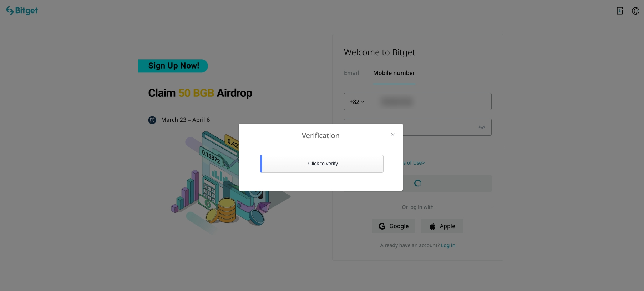The height and width of the screenshot is (291, 644).
Task: Click the Sign Up Now! banner
Action: (x=173, y=66)
